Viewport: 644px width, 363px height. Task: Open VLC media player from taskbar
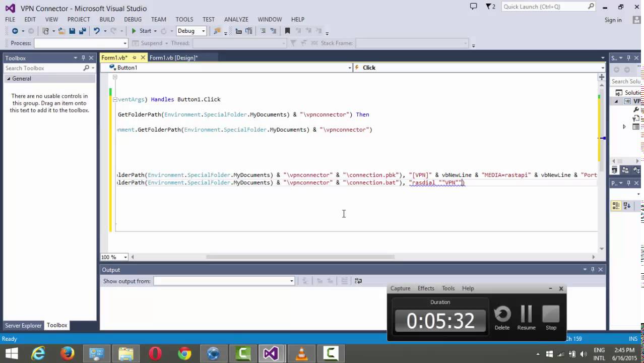(301, 354)
